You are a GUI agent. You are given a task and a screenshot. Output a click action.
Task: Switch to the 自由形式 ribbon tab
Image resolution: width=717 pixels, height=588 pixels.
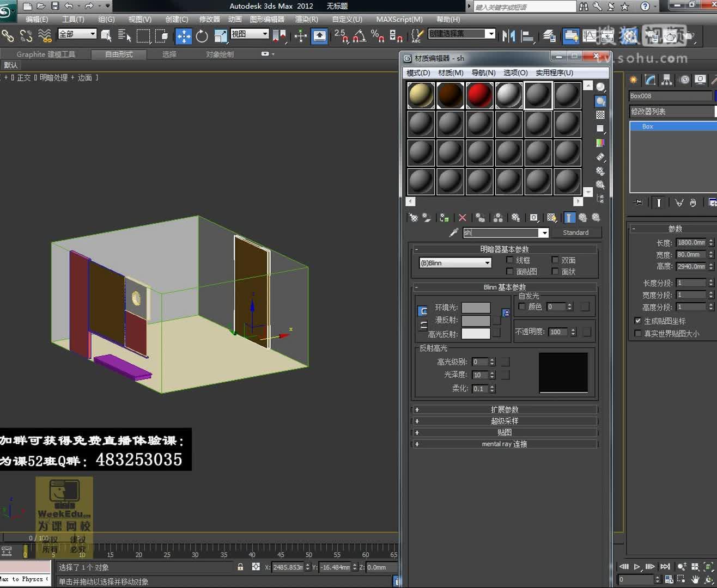pos(119,54)
